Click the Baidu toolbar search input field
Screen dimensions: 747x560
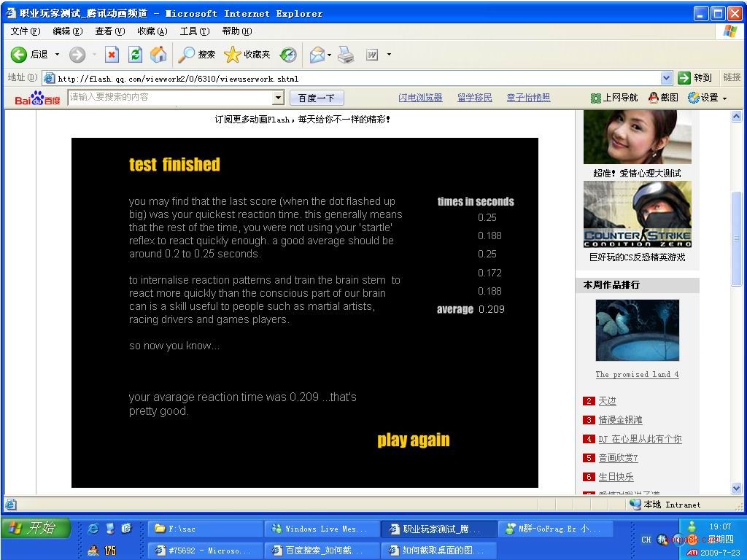click(170, 98)
